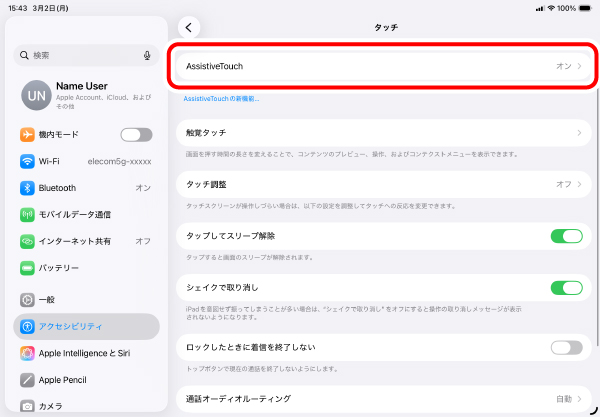Open the AssistiveTouchの新機能 link
This screenshot has width=600, height=417.
pyautogui.click(x=222, y=99)
